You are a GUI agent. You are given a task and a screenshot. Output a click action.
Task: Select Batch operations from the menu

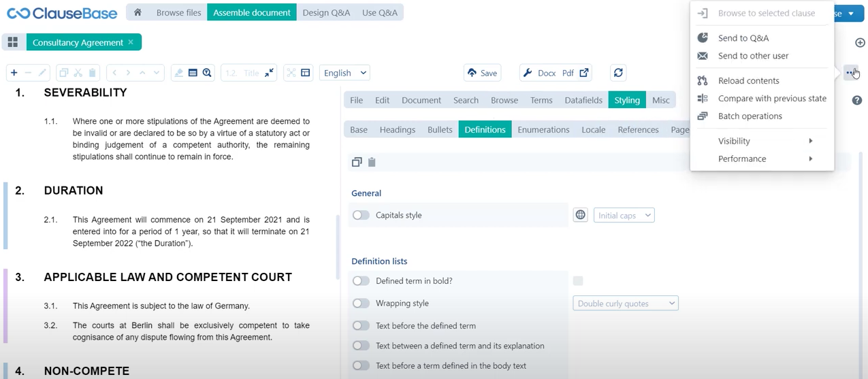[x=750, y=116]
